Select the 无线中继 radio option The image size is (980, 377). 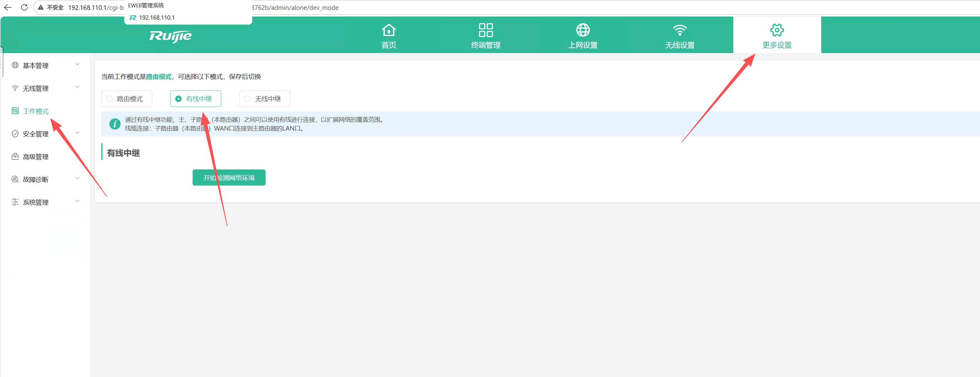click(264, 99)
